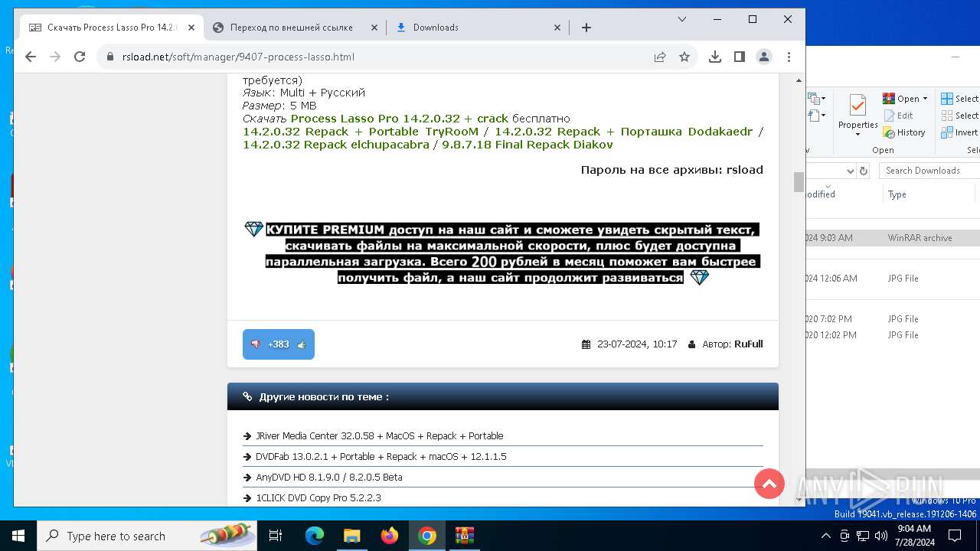This screenshot has height=551, width=980.
Task: Go back in Chrome history
Action: (31, 57)
